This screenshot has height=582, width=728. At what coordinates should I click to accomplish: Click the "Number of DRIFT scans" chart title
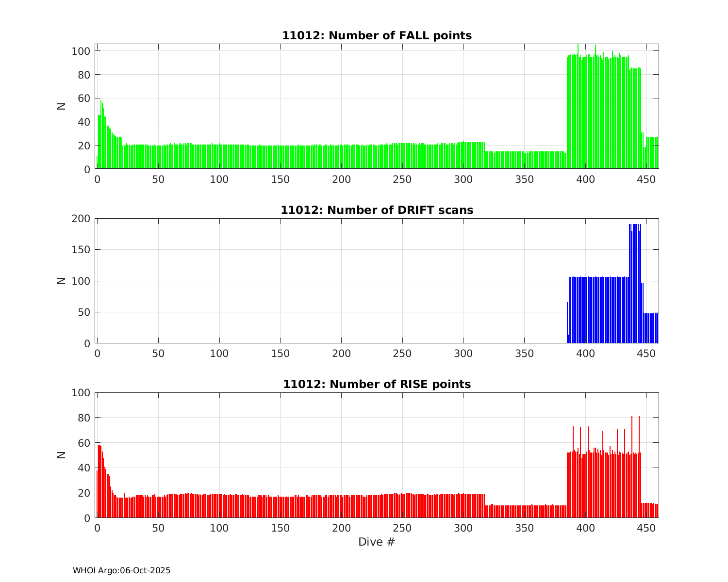[x=377, y=210]
